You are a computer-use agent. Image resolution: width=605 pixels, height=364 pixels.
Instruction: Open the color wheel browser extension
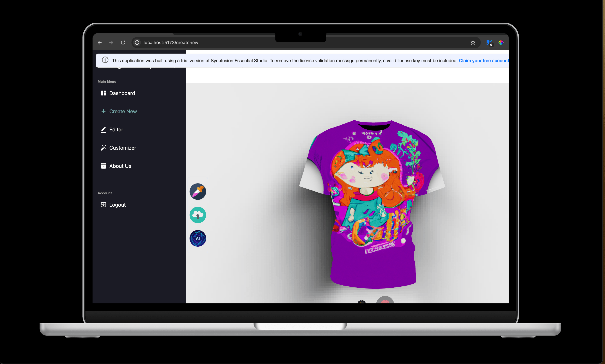(501, 43)
